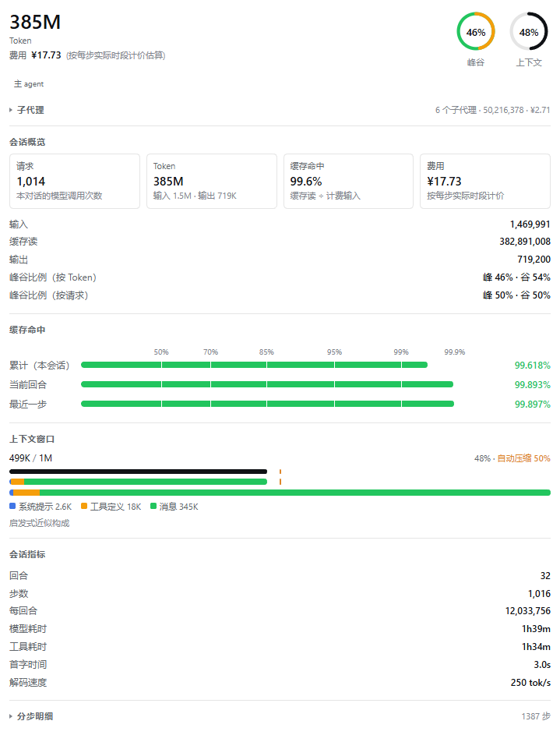Open the 费用 ¥17.73 card
The width and height of the screenshot is (560, 735).
click(485, 181)
